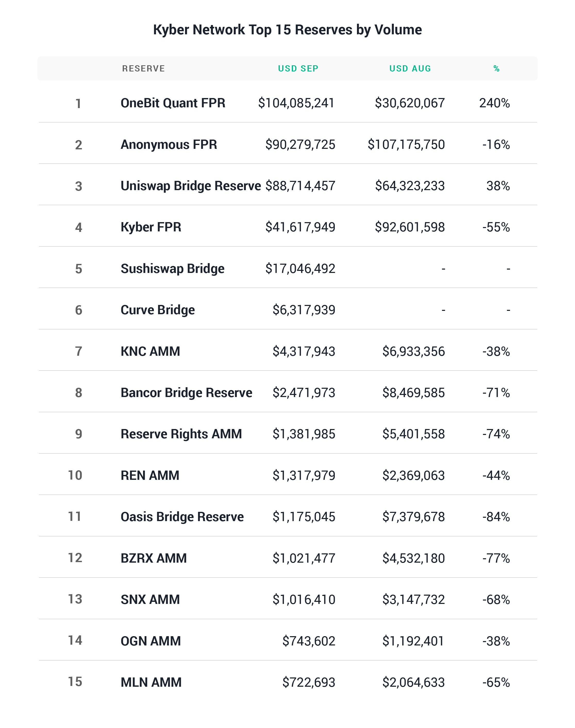The width and height of the screenshot is (575, 728).
Task: Click Reserve Rights AMM entry
Action: [181, 434]
